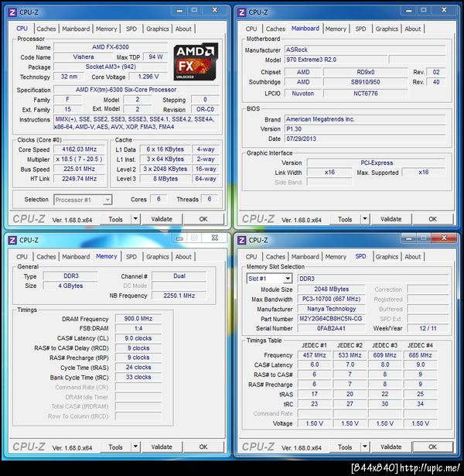Click the CPU-Z logo icon in Mainboard window title bar
The width and height of the screenshot is (464, 476).
(242, 12)
